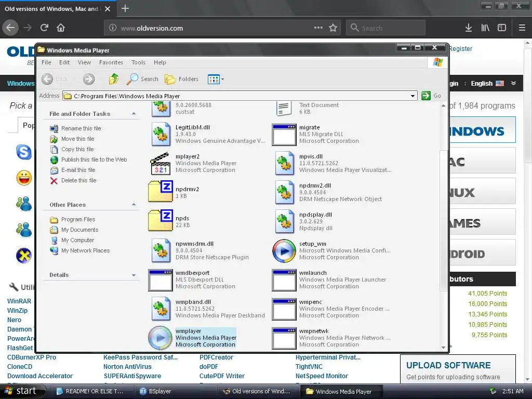The image size is (532, 399).
Task: Click the browser Home button
Action: (61, 28)
